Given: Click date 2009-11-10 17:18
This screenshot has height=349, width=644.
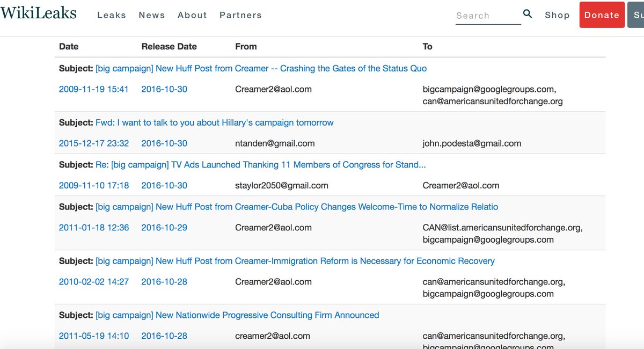Looking at the screenshot, I should pyautogui.click(x=94, y=185).
